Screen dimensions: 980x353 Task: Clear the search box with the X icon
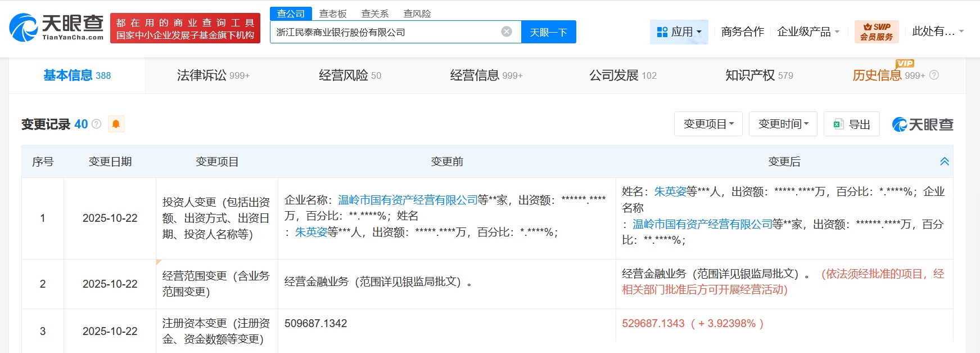click(x=506, y=32)
